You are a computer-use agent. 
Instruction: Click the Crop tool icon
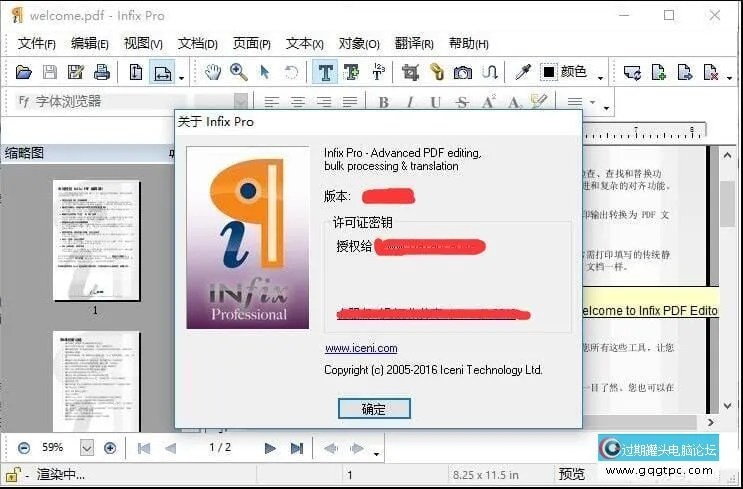point(410,72)
